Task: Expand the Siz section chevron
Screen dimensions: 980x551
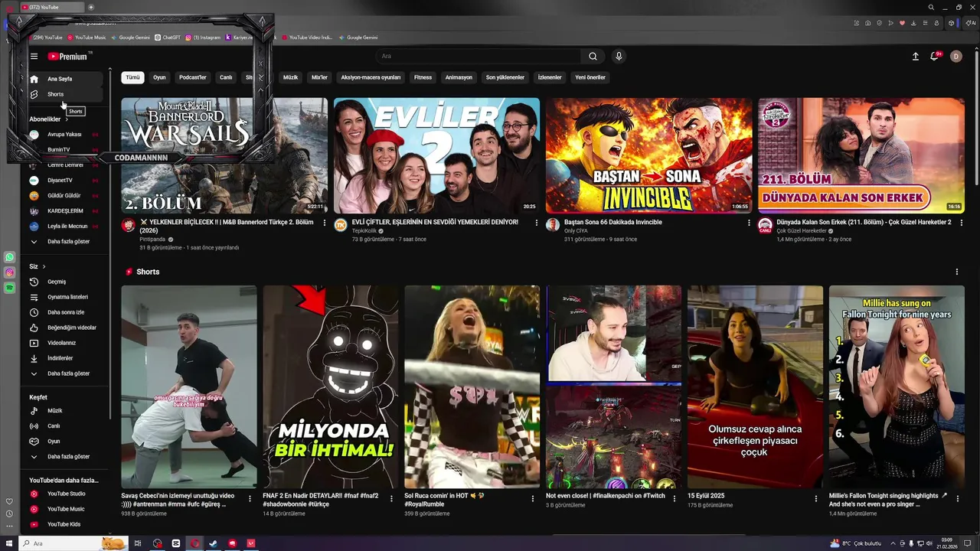Action: [x=44, y=266]
